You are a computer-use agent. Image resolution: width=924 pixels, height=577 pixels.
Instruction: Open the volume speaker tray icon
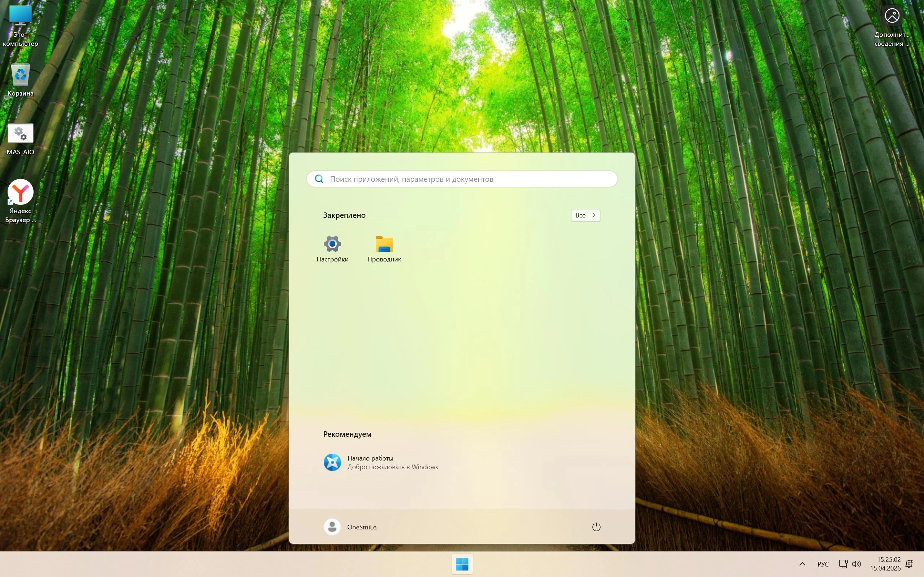pos(857,564)
